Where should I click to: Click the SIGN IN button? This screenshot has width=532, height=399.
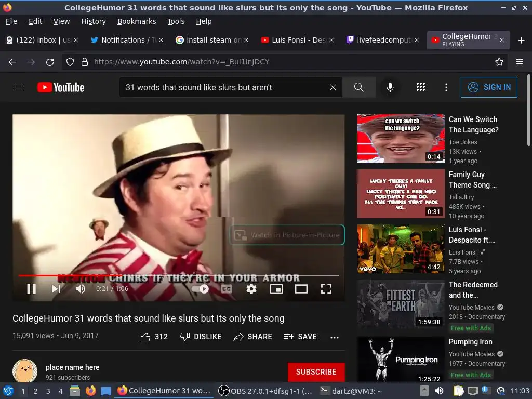click(489, 87)
